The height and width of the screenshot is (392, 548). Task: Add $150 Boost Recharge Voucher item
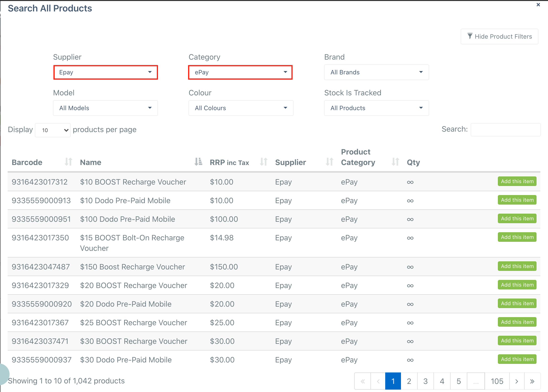(x=517, y=266)
